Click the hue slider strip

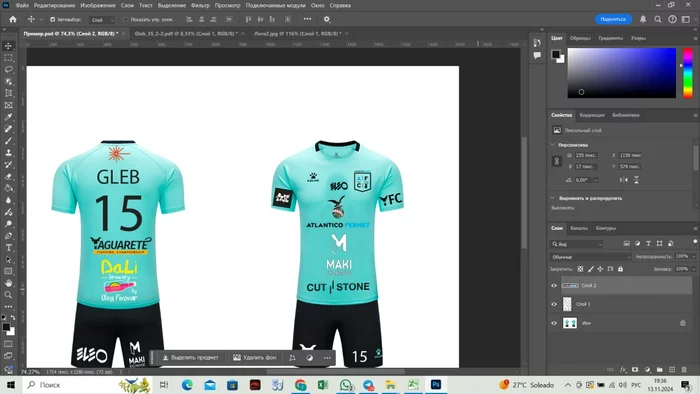pyautogui.click(x=688, y=73)
